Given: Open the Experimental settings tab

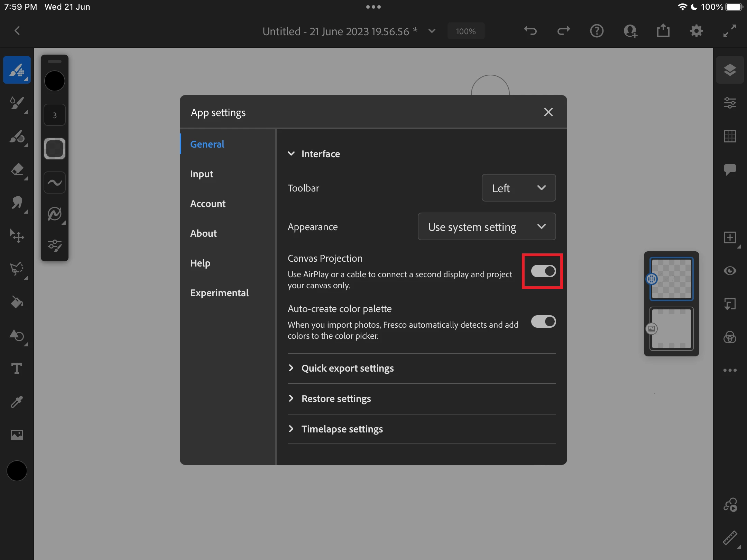Looking at the screenshot, I should 219,293.
